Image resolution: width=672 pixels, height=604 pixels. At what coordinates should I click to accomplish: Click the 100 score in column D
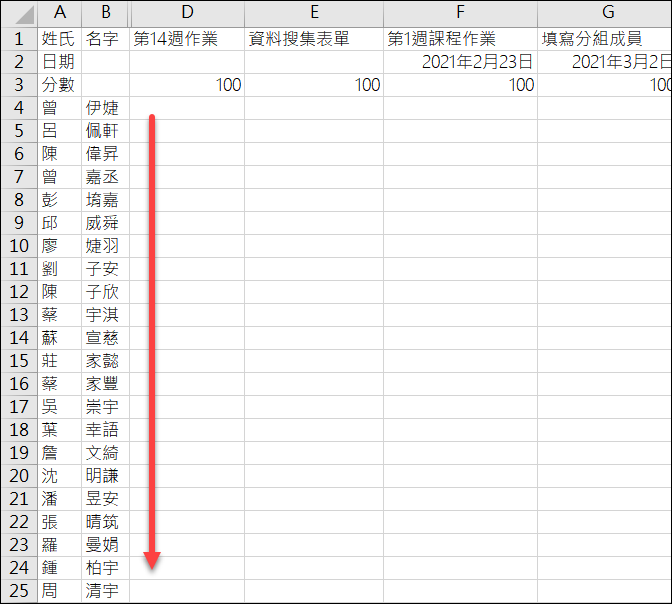(187, 85)
